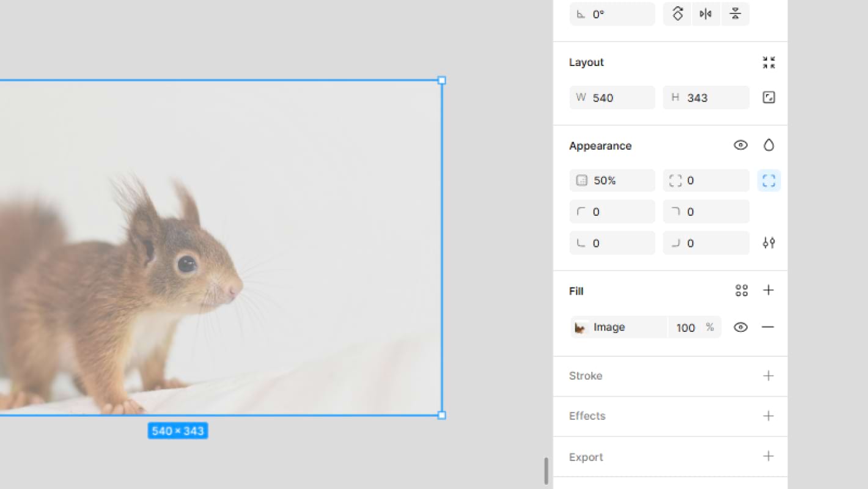
Task: Expand Export section with plus
Action: 768,457
